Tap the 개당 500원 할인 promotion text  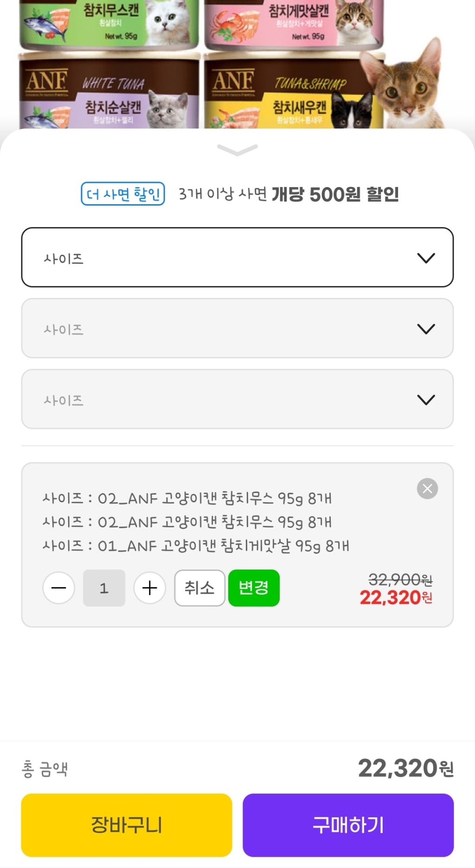335,194
